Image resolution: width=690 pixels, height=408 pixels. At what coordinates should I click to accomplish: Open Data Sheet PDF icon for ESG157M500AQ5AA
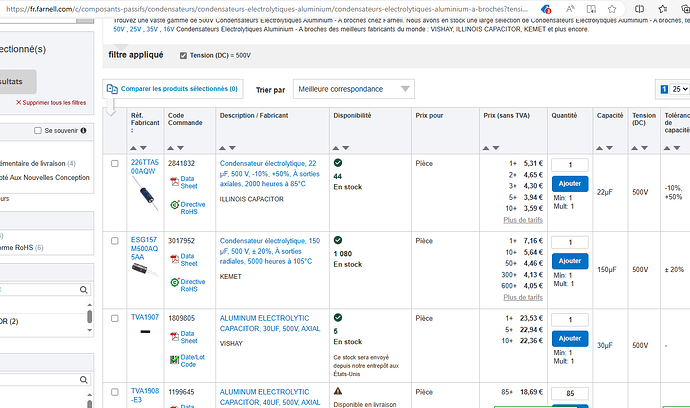click(175, 259)
